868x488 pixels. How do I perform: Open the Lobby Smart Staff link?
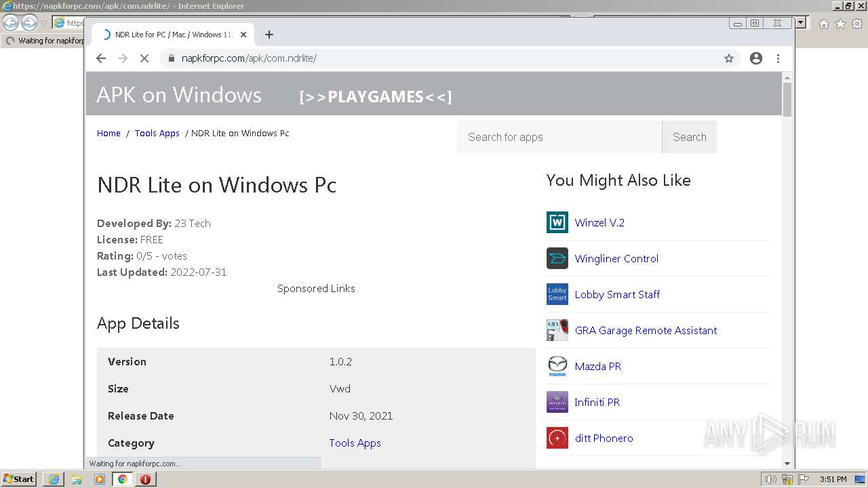(x=617, y=294)
